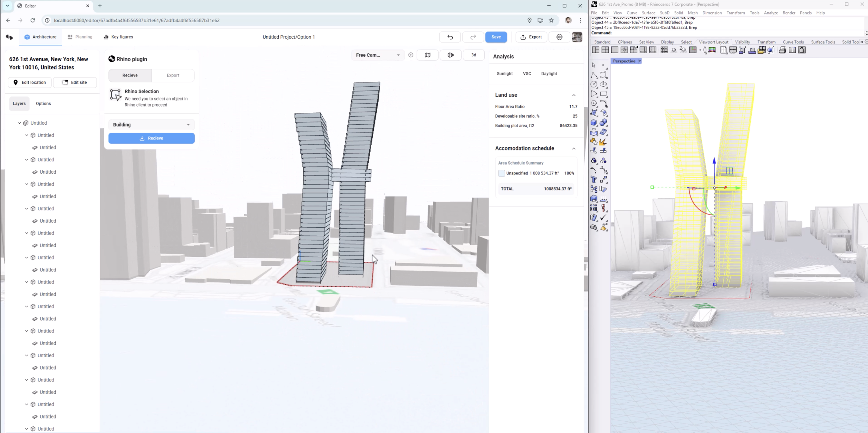Open the Options tab in layers panel
The width and height of the screenshot is (868, 433).
(43, 104)
